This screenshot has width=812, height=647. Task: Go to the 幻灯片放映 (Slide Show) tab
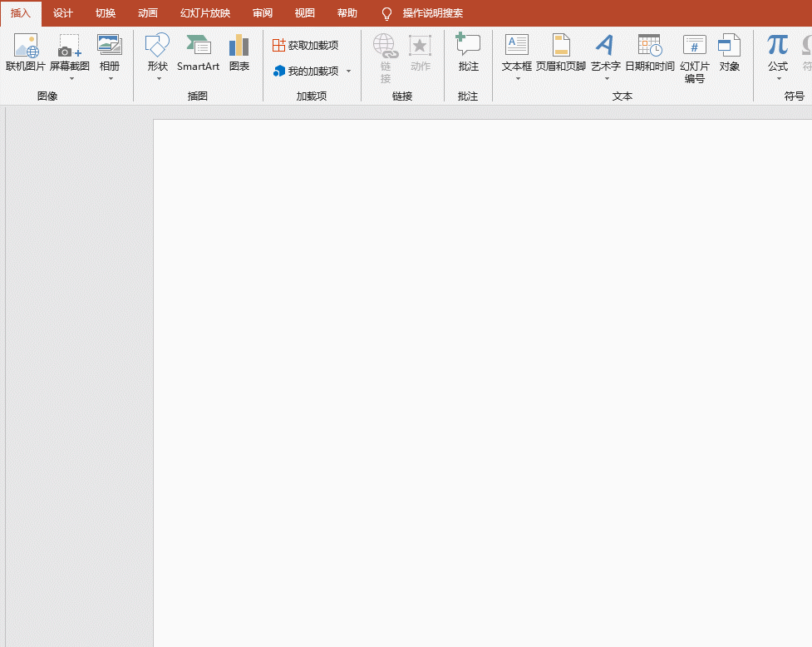pos(205,13)
